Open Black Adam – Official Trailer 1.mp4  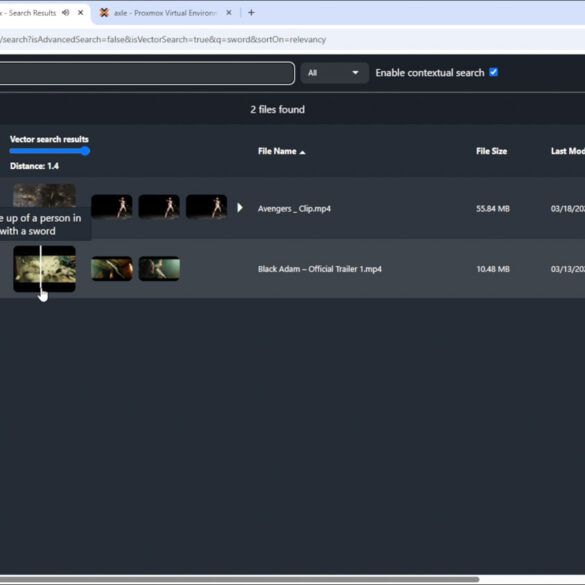320,269
